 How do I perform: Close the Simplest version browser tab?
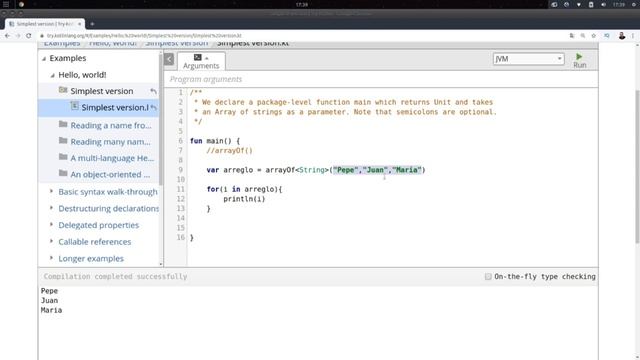80,24
